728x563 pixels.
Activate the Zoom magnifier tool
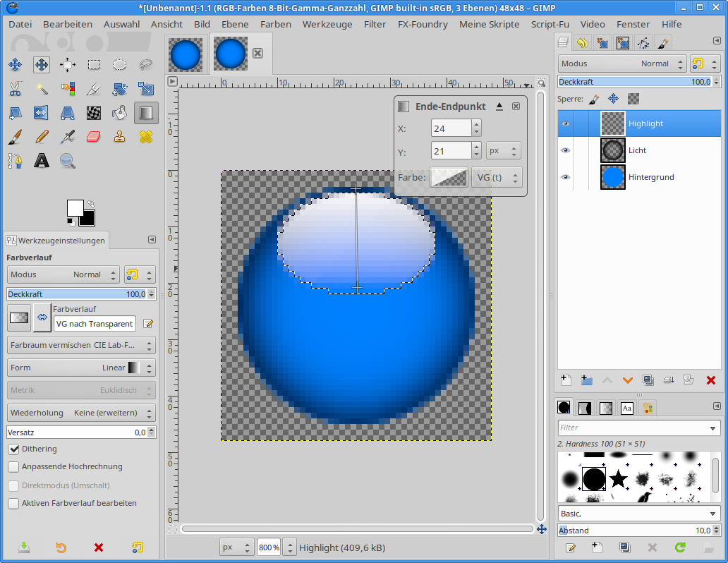pos(68,161)
